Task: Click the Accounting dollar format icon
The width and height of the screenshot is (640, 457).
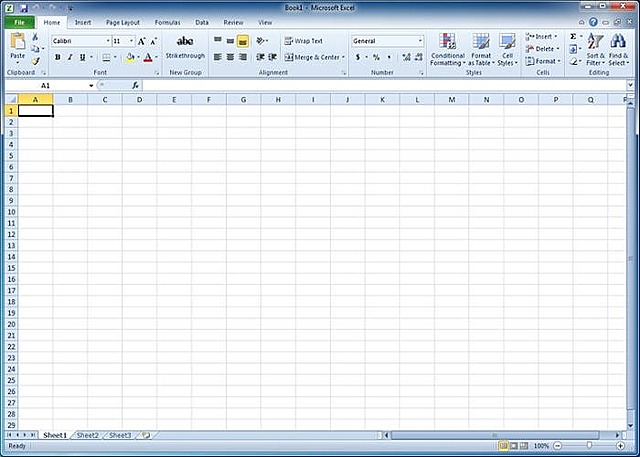Action: point(358,57)
